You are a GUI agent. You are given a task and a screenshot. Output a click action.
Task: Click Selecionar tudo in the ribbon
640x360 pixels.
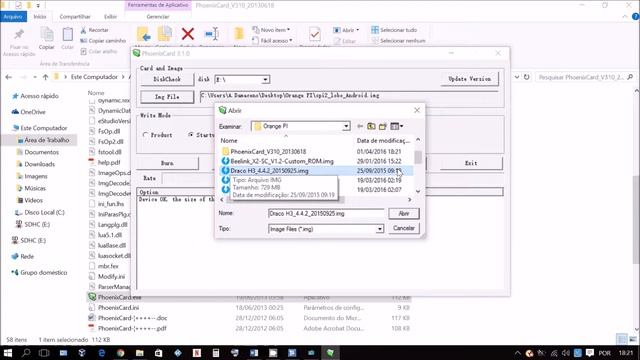click(394, 30)
